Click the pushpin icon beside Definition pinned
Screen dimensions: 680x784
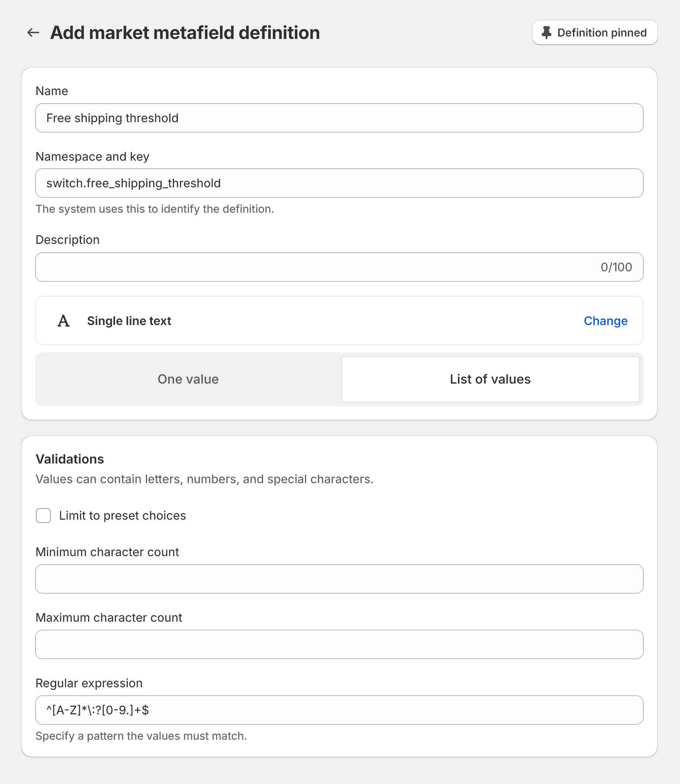click(547, 33)
